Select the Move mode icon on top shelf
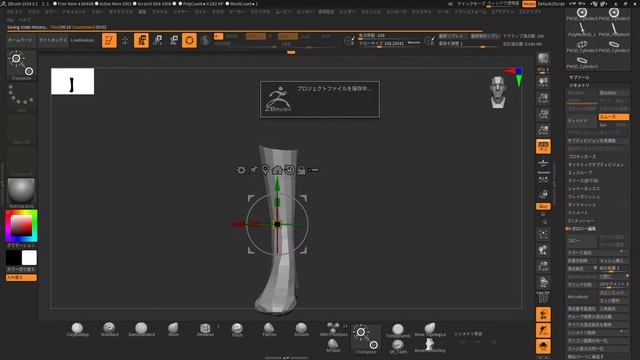Image resolution: width=640 pixels, height=360 pixels. tap(141, 40)
